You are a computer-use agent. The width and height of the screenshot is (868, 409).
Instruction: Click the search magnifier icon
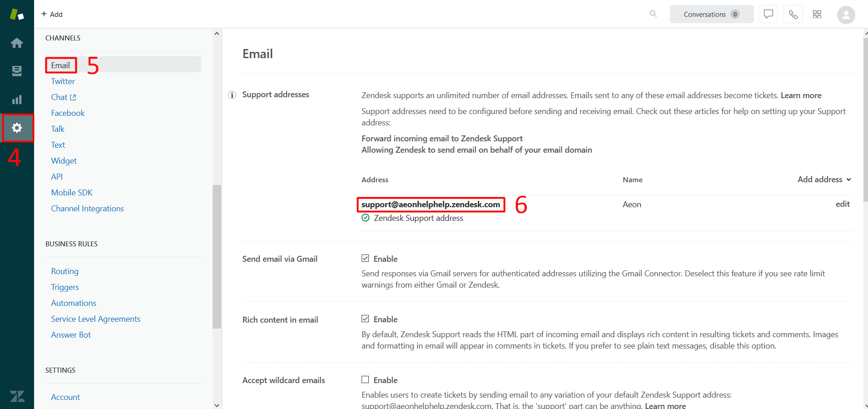tap(653, 14)
